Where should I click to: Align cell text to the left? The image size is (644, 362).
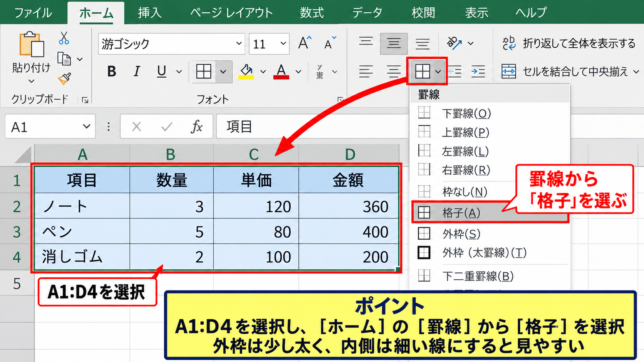(x=366, y=72)
